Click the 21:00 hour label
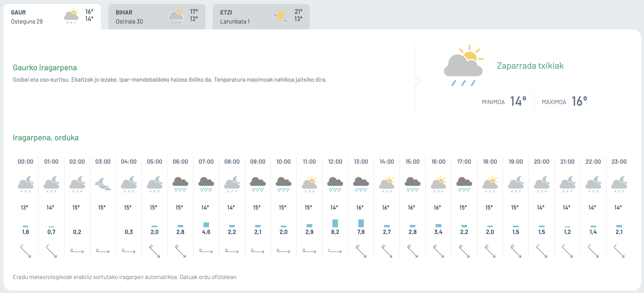Viewport: 644px width, 293px height. tap(567, 162)
